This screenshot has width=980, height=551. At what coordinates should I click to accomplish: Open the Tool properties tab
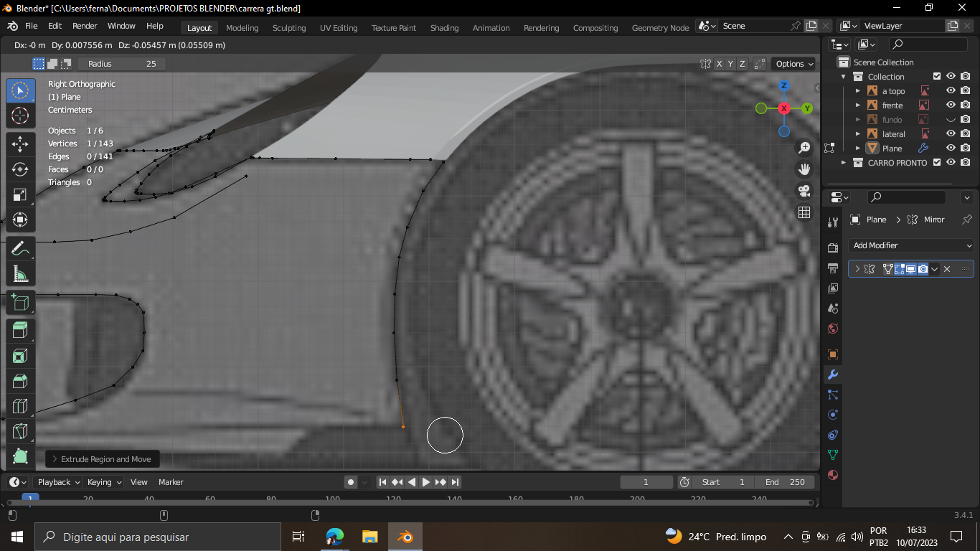coord(833,222)
